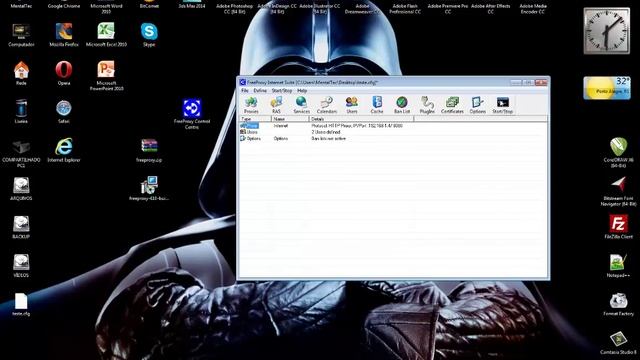Viewport: 640px width, 360px height.
Task: Select the freeproxy installer desktop icon
Action: click(149, 188)
